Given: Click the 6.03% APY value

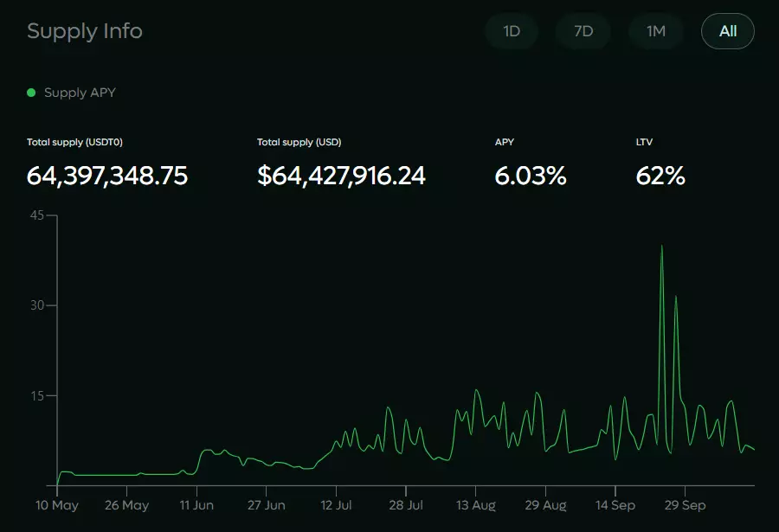Looking at the screenshot, I should point(531,176).
